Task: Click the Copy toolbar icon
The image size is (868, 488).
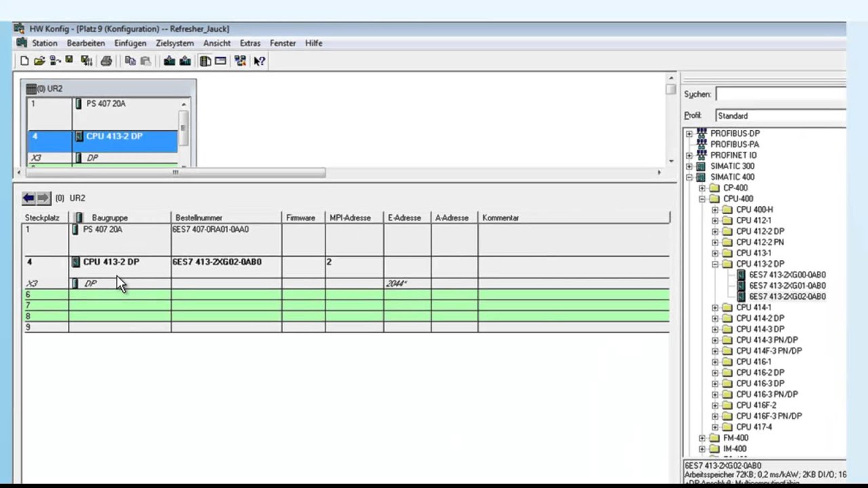Action: [130, 61]
